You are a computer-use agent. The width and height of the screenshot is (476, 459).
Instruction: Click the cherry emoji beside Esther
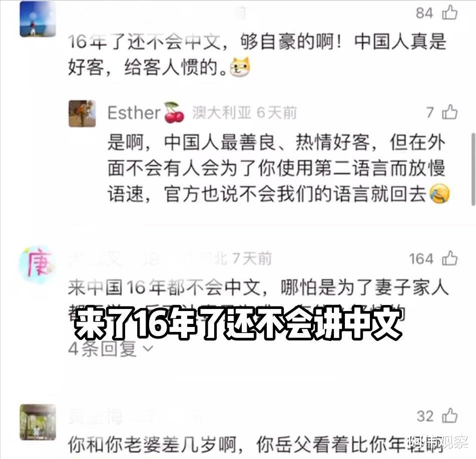coord(174,112)
